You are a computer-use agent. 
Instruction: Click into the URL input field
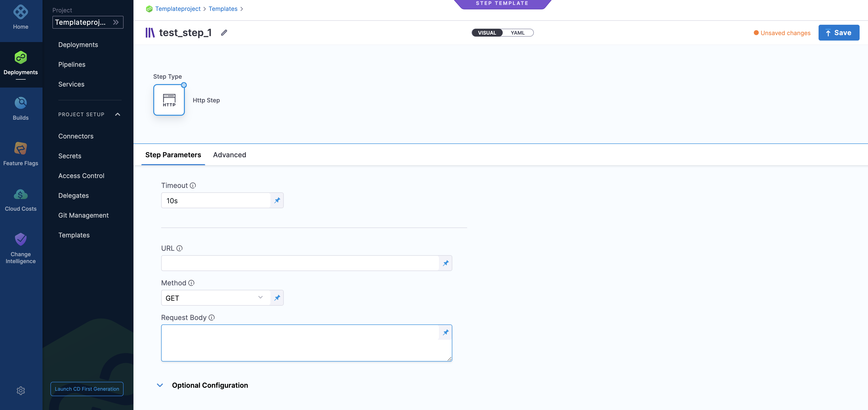[300, 263]
